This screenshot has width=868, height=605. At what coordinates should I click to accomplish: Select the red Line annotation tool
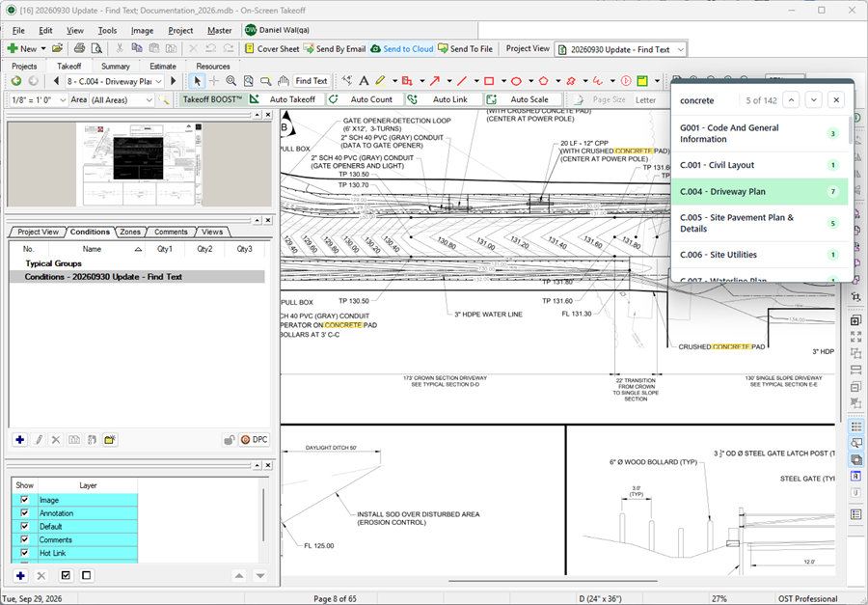(462, 81)
